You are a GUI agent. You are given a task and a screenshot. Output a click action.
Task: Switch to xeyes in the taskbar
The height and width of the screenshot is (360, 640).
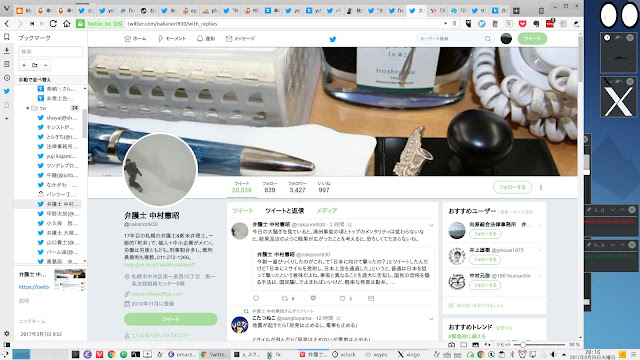coord(376,354)
